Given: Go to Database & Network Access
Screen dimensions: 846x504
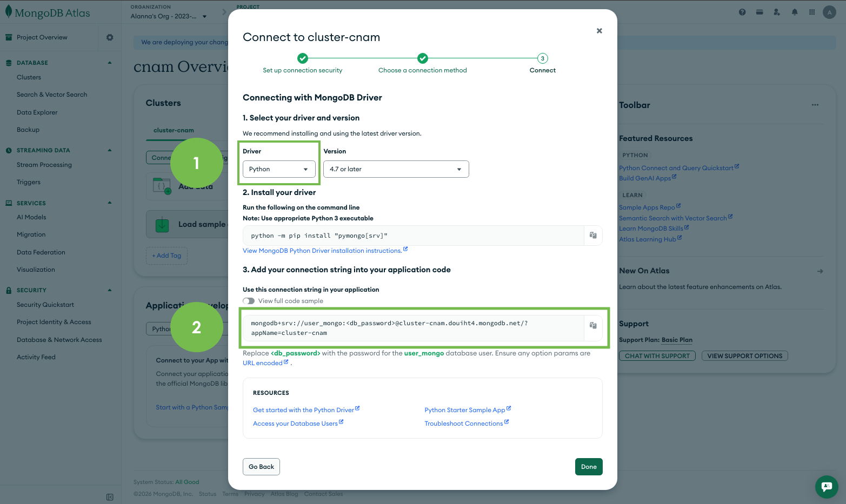Looking at the screenshot, I should (x=59, y=340).
